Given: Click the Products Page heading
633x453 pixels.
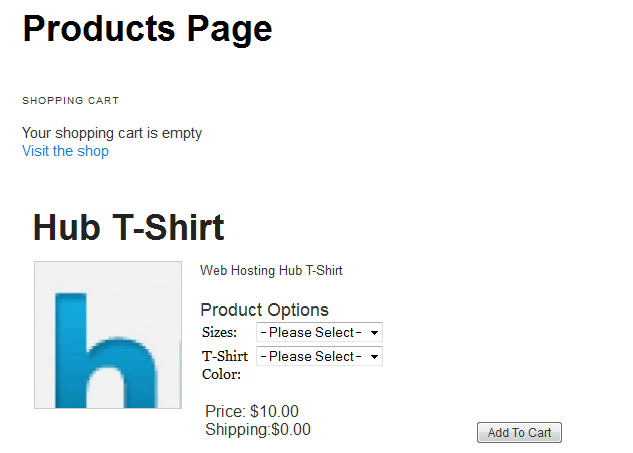Looking at the screenshot, I should [147, 28].
